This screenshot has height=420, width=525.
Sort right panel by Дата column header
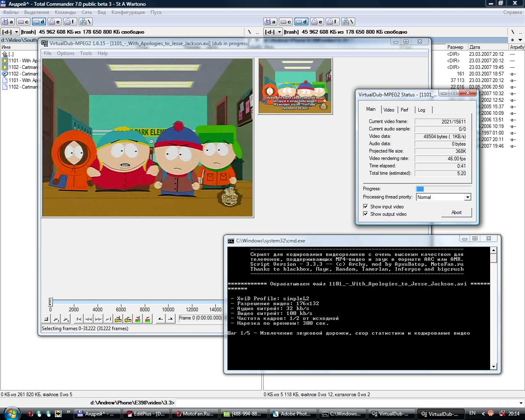pos(488,47)
